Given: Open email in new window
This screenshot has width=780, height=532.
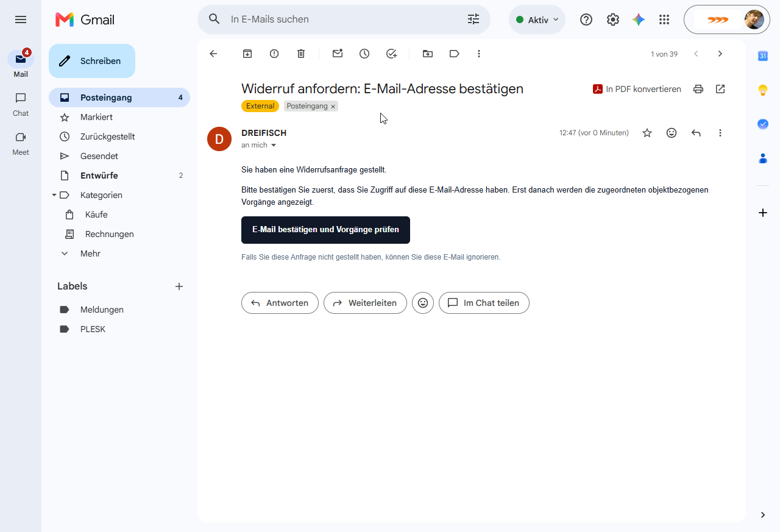Looking at the screenshot, I should 720,89.
